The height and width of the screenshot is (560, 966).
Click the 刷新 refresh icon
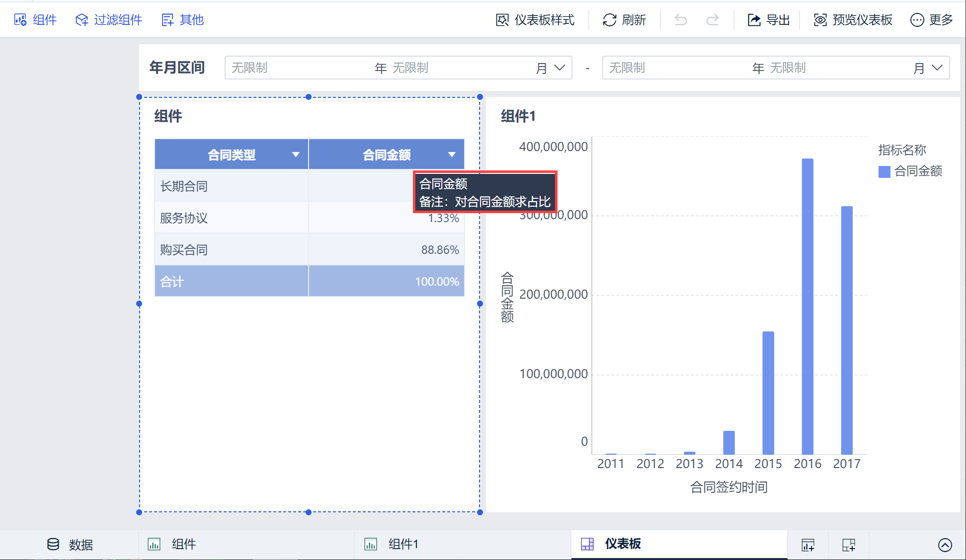(609, 20)
